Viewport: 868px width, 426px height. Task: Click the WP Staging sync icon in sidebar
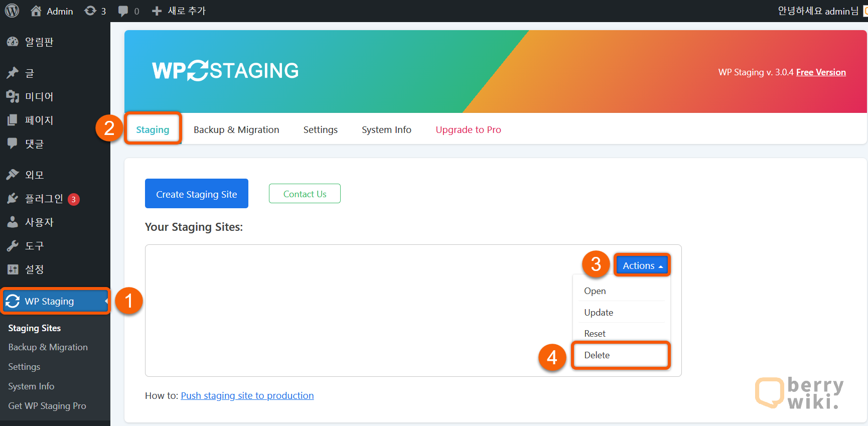tap(13, 301)
